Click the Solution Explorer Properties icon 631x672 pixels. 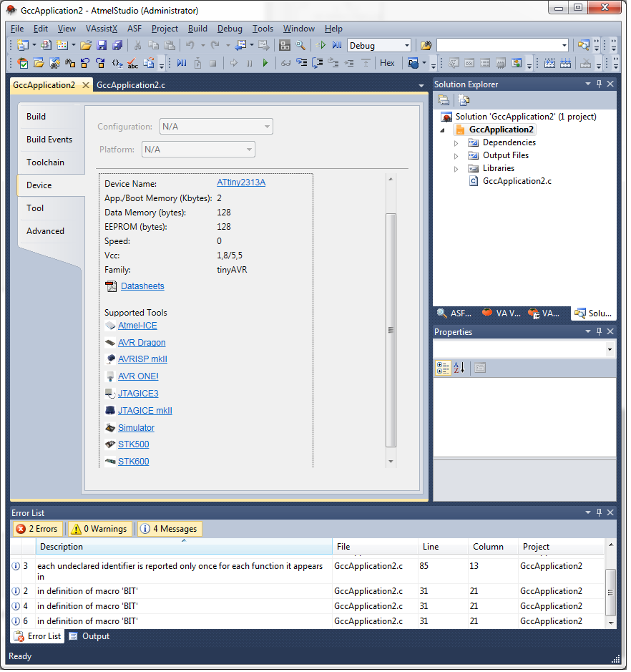[444, 100]
